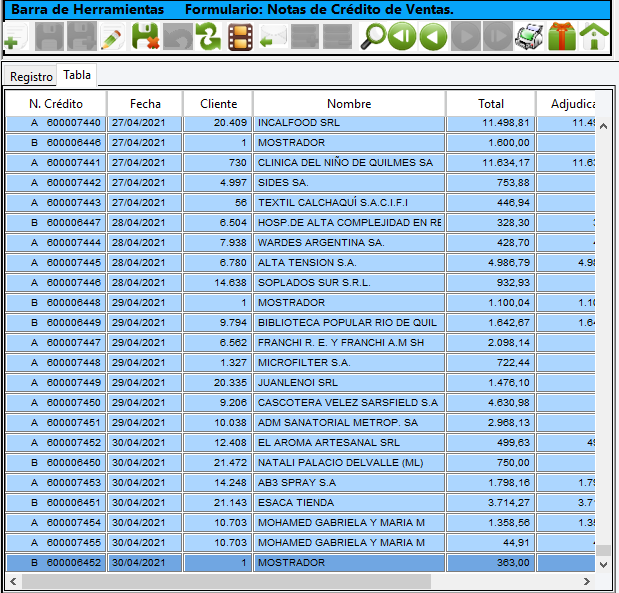The width and height of the screenshot is (619, 593).
Task: Click the new record icon with the green plus
Action: coord(15,37)
